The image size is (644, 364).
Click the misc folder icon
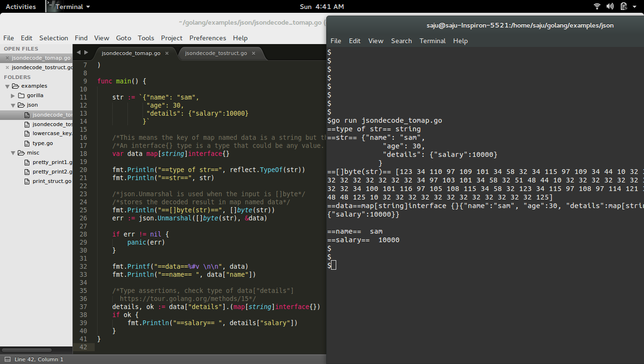(21, 153)
